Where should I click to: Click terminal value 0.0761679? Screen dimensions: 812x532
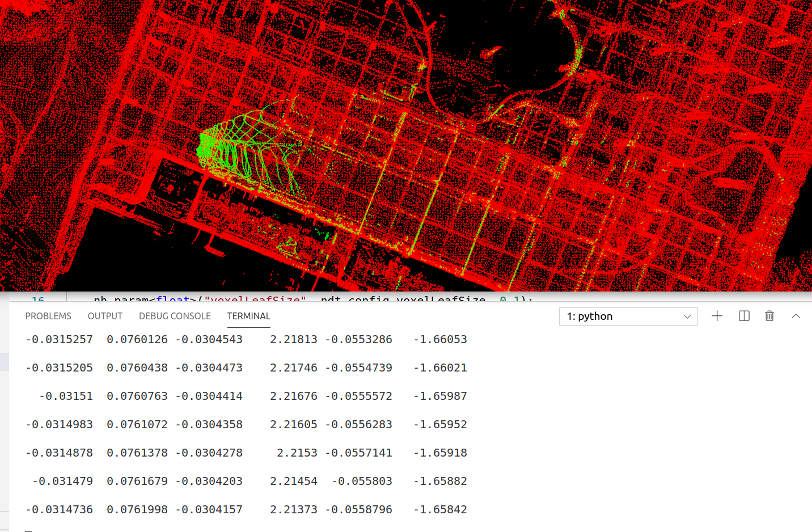[x=137, y=481]
